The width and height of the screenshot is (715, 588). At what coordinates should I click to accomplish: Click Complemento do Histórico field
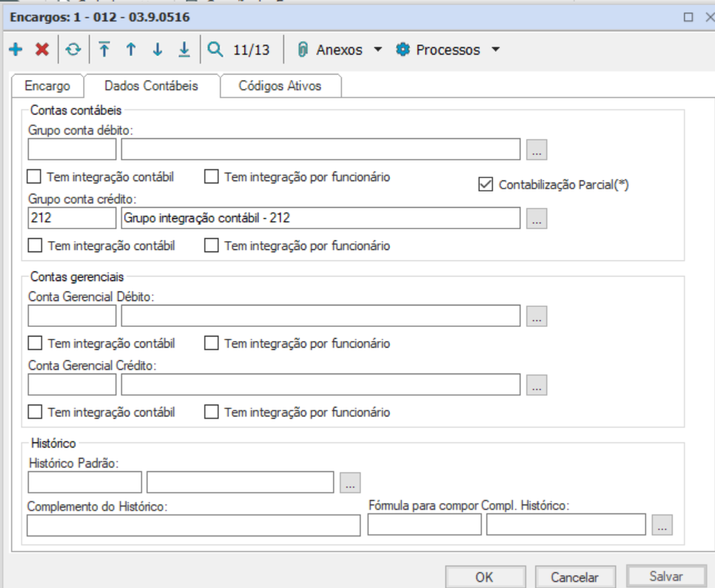coord(194,525)
